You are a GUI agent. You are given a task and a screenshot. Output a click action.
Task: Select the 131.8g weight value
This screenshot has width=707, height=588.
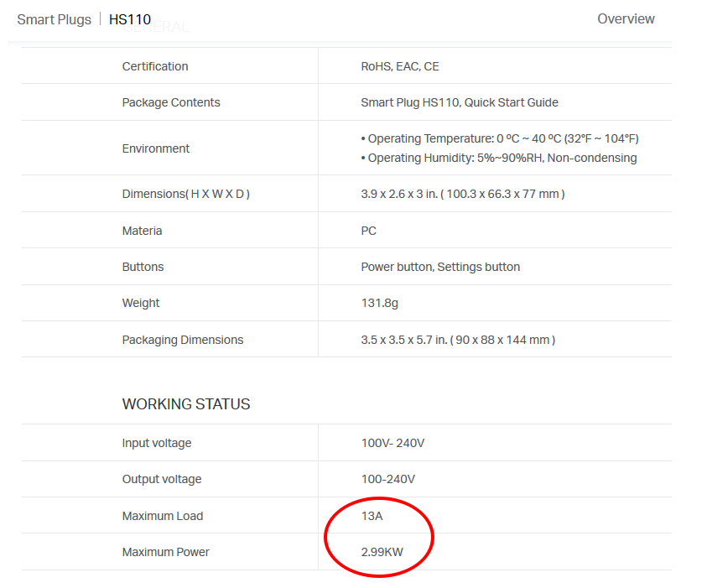tap(379, 303)
